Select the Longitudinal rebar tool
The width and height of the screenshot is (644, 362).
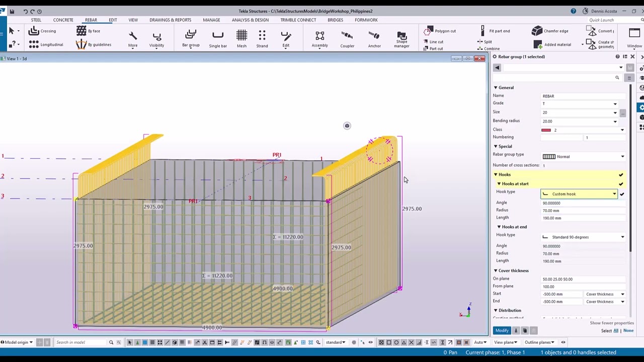(46, 45)
